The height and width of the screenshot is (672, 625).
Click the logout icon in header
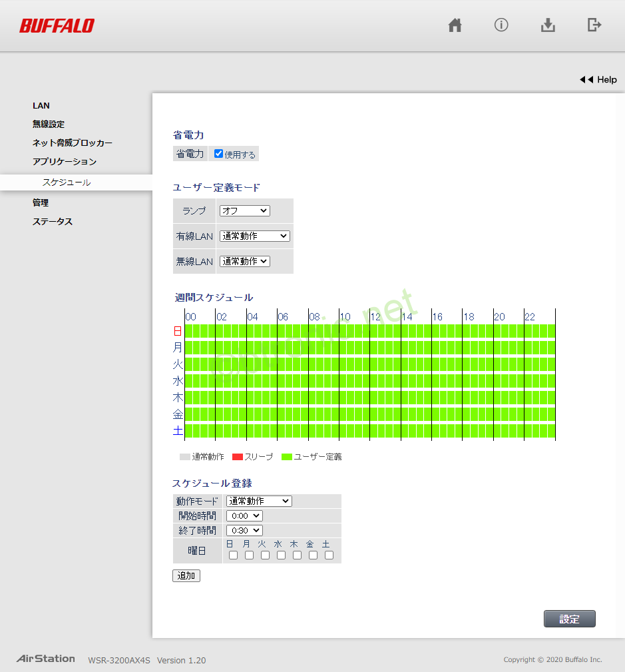point(594,25)
